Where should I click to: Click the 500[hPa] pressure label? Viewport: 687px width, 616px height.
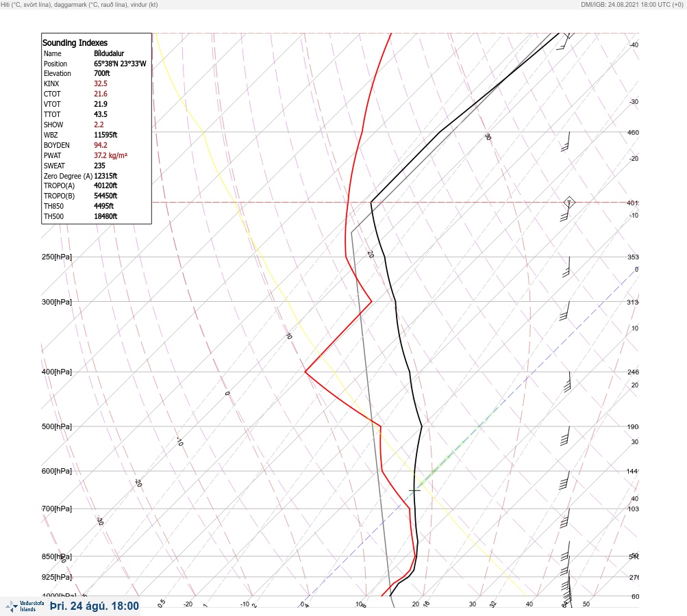pos(57,426)
